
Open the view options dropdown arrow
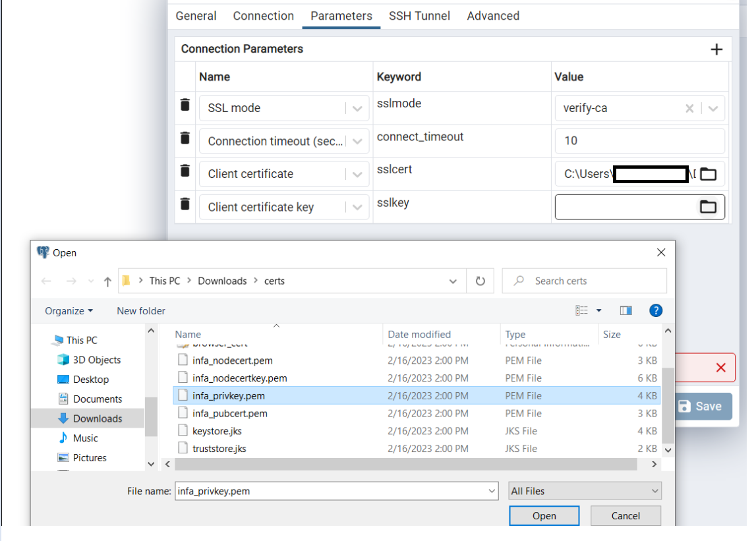[599, 310]
